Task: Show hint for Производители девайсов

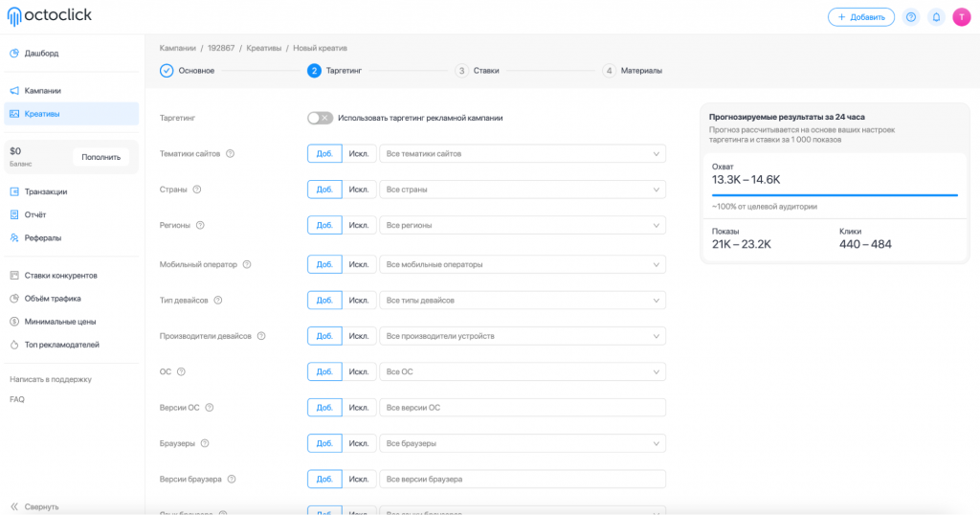Action: click(x=261, y=336)
